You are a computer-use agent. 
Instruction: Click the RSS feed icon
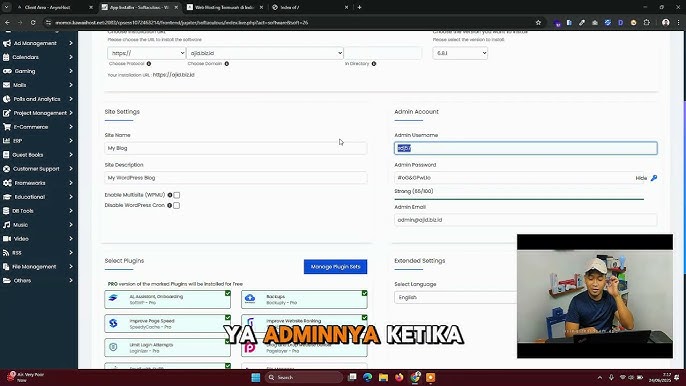point(6,253)
